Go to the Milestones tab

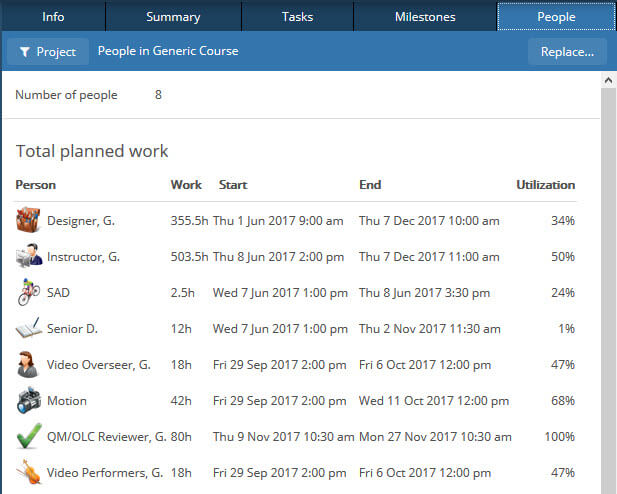425,17
